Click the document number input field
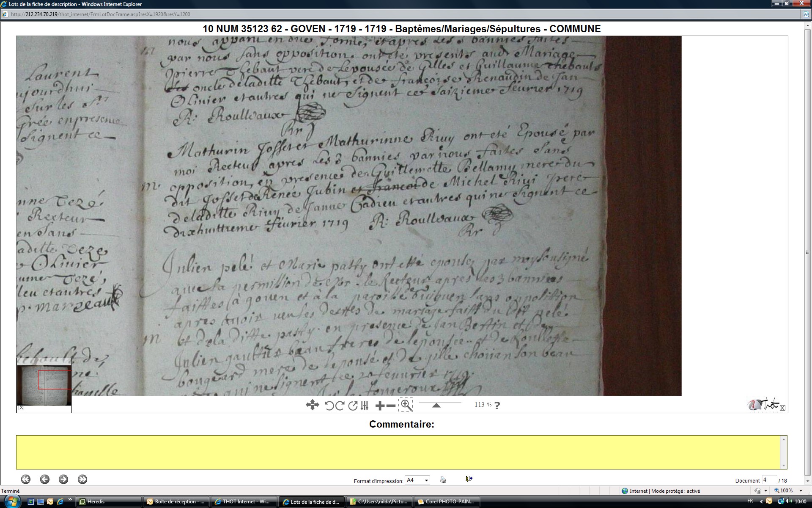Viewport: 812px width, 508px height. click(769, 480)
